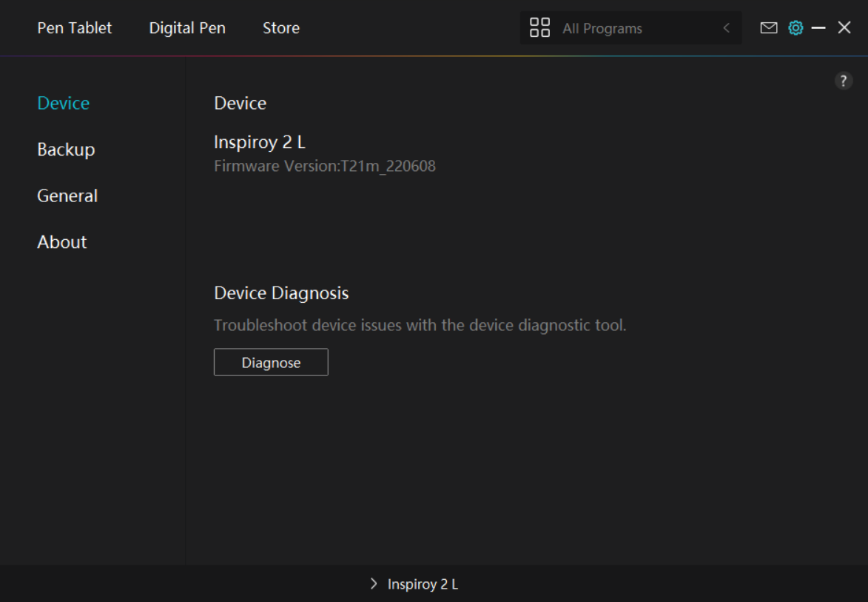Screen dimensions: 868x602
Task: Select Backup in the sidebar
Action: pyautogui.click(x=66, y=150)
